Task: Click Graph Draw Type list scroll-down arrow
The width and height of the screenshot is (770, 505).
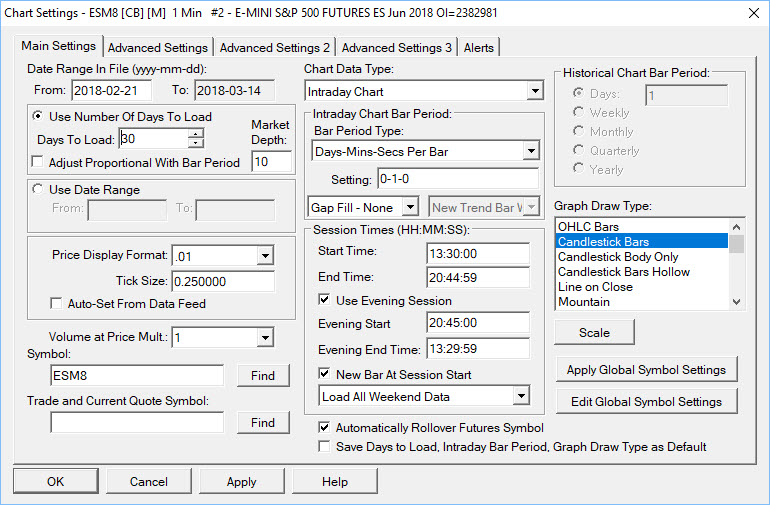Action: click(736, 302)
